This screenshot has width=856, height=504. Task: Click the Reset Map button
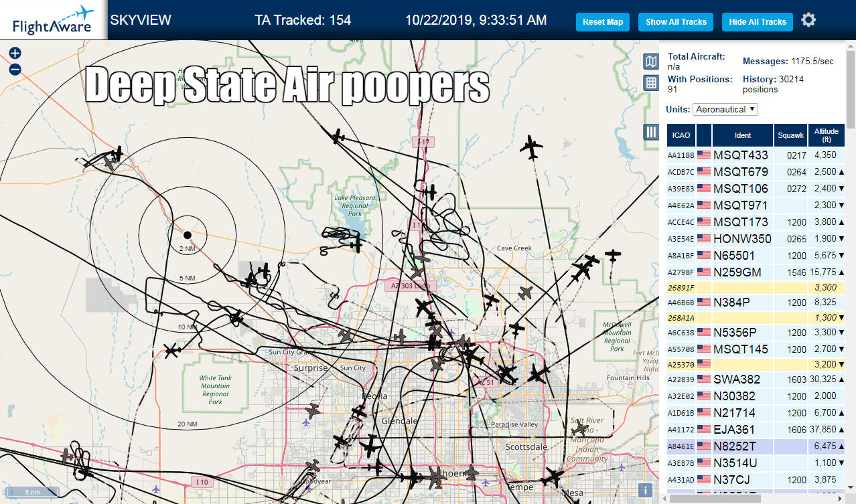pos(603,22)
